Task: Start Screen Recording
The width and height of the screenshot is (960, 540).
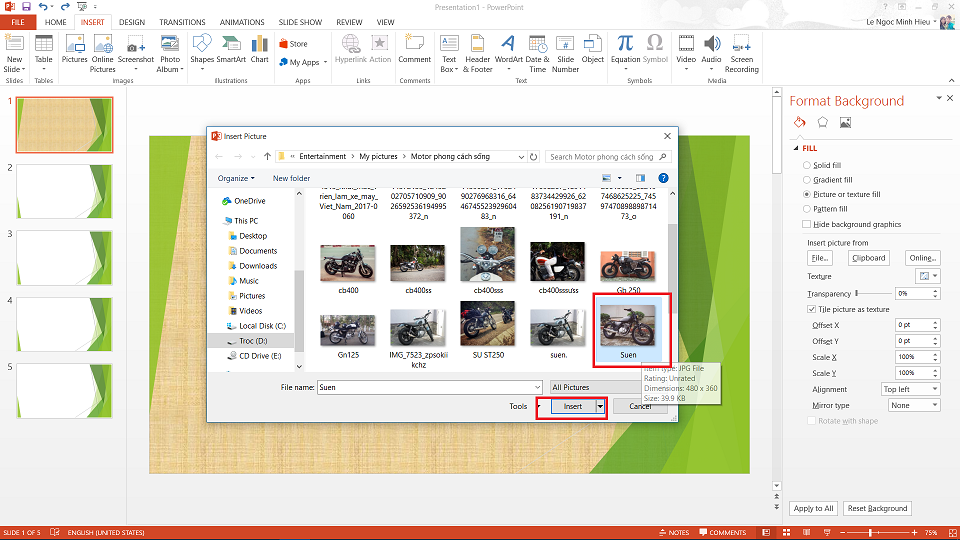Action: [x=741, y=53]
